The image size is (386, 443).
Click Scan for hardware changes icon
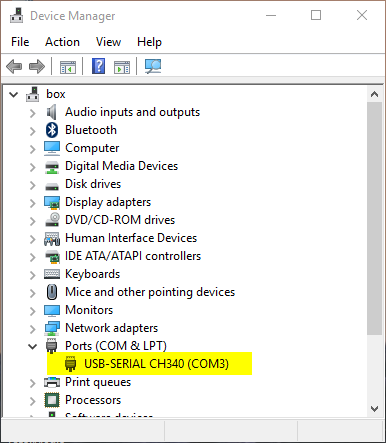153,66
